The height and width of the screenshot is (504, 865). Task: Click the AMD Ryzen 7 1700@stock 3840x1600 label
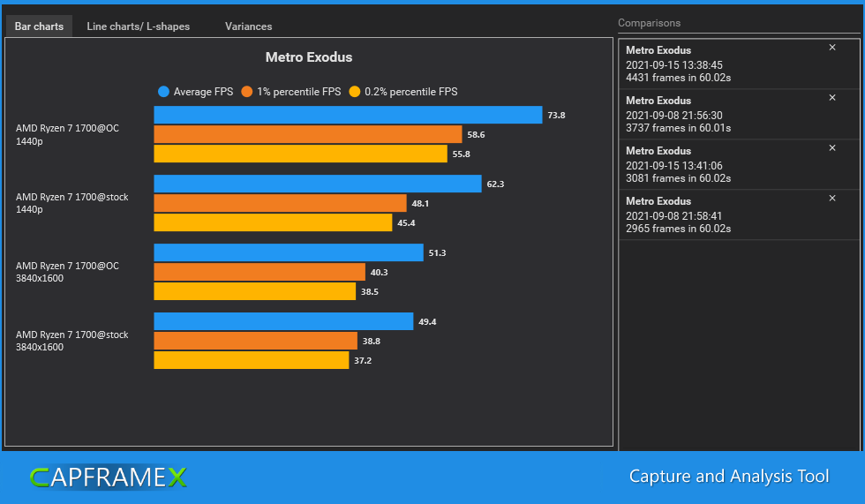(x=71, y=341)
